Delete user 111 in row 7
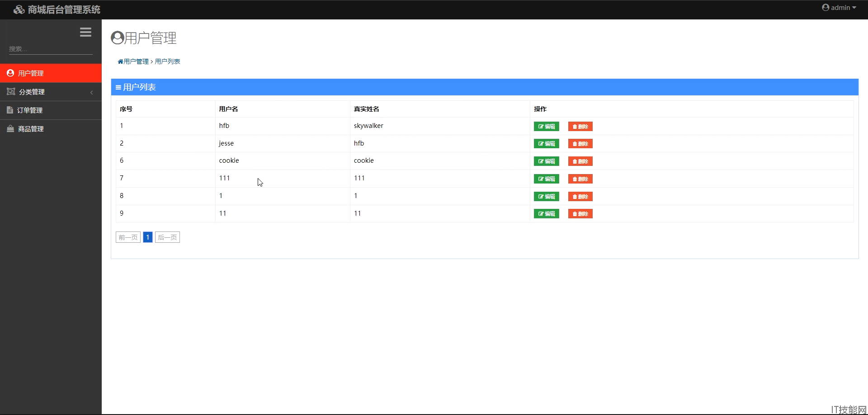This screenshot has height=415, width=868. (580, 179)
